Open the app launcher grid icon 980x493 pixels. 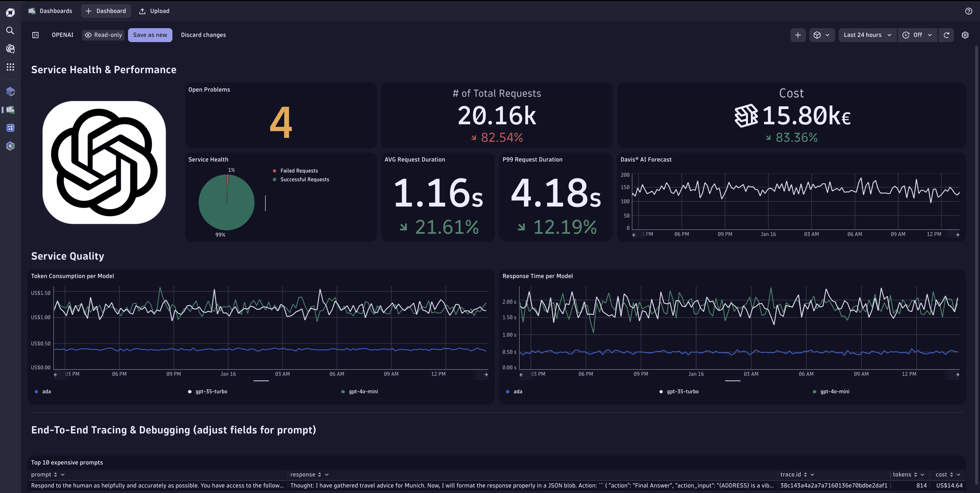coord(10,67)
